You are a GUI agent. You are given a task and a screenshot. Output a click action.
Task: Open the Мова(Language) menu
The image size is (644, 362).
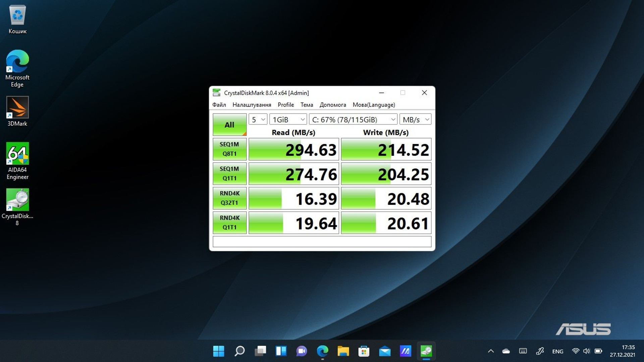tap(374, 105)
